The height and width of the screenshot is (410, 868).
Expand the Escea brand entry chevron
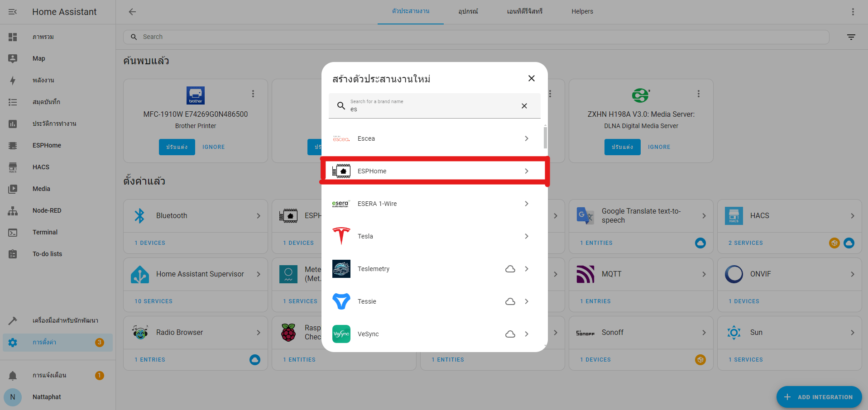click(x=527, y=138)
